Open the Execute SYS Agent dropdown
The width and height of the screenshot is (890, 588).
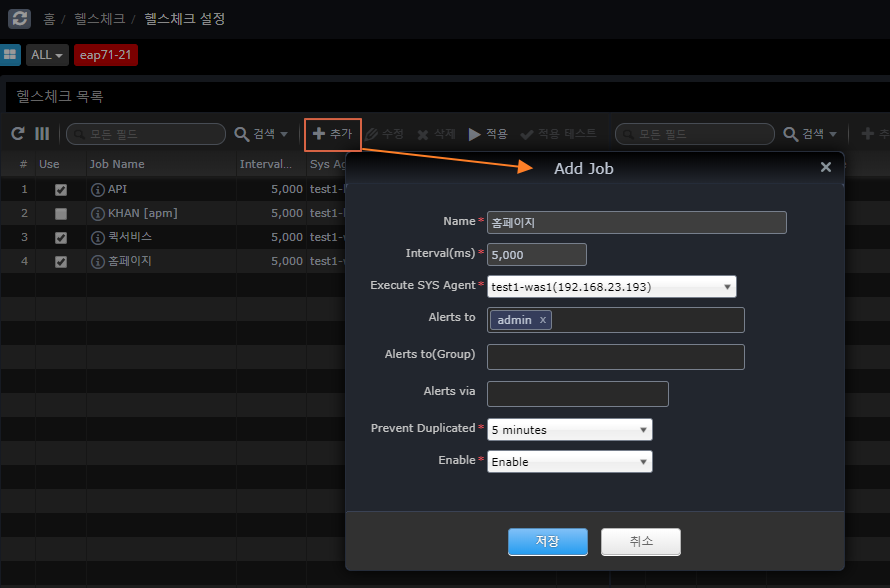coord(611,287)
